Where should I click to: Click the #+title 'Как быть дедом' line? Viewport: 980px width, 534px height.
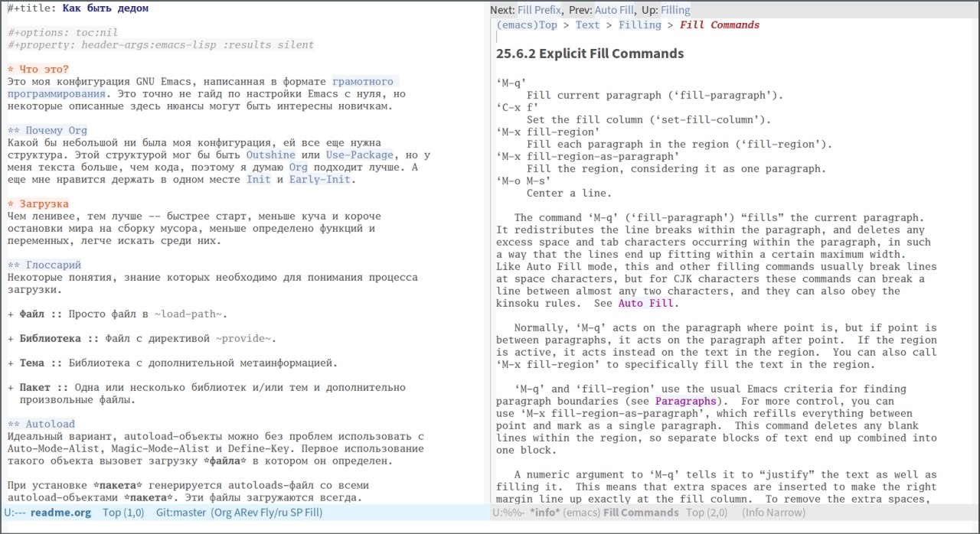coord(78,8)
